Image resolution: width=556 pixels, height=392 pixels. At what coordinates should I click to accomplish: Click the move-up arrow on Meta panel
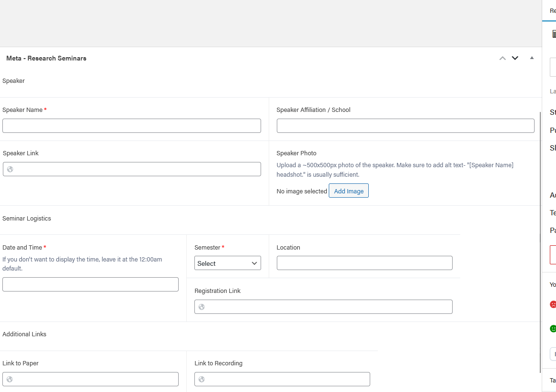coord(502,58)
